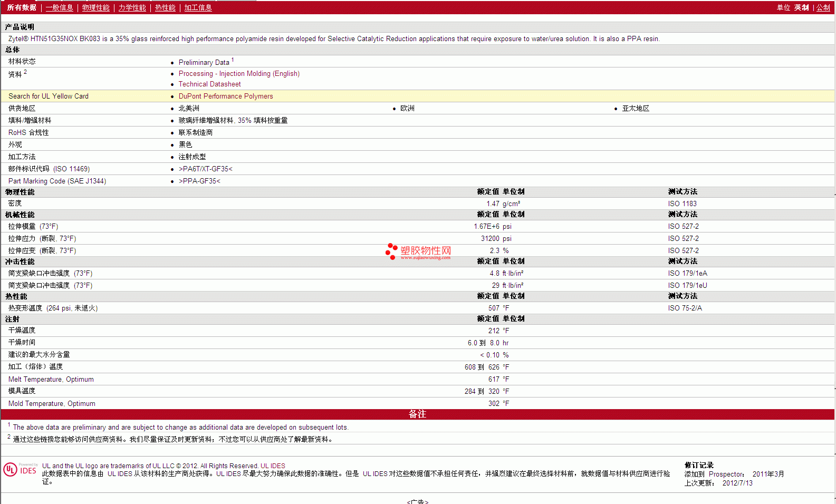Click the tensile stress value 31200

(x=490, y=239)
